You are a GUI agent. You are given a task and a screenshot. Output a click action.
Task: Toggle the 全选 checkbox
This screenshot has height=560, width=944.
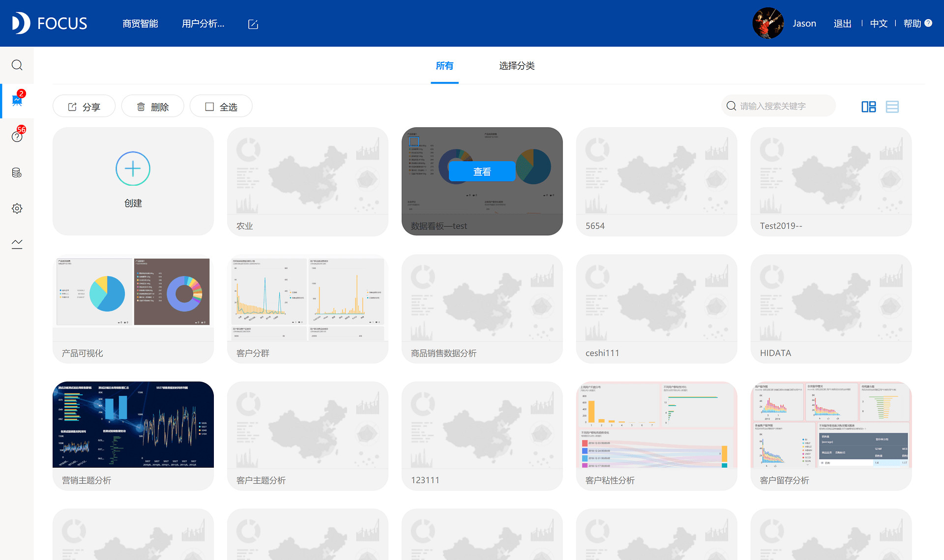pyautogui.click(x=209, y=106)
